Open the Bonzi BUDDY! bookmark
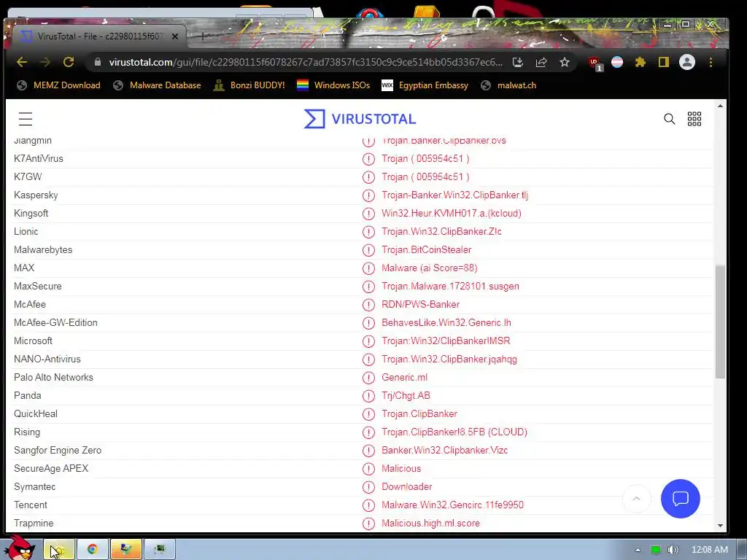Viewport: 747px width, 560px height. [249, 85]
